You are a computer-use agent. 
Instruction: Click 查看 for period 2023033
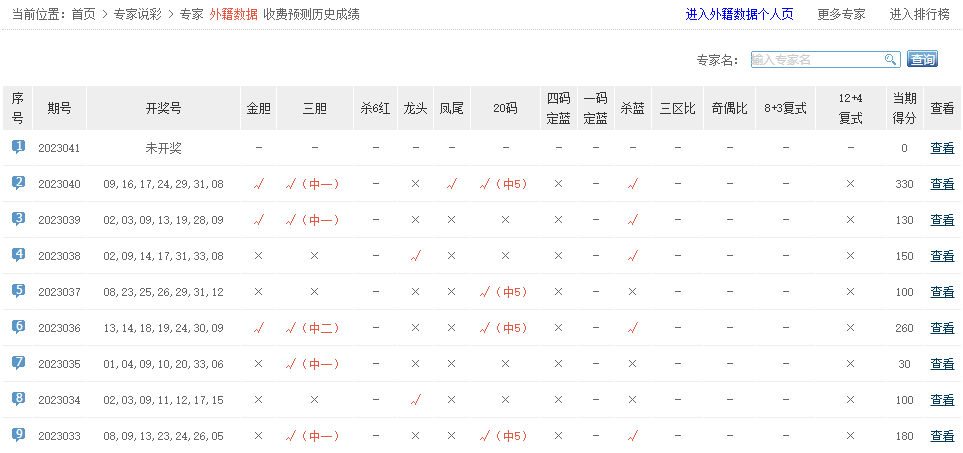pyautogui.click(x=942, y=436)
